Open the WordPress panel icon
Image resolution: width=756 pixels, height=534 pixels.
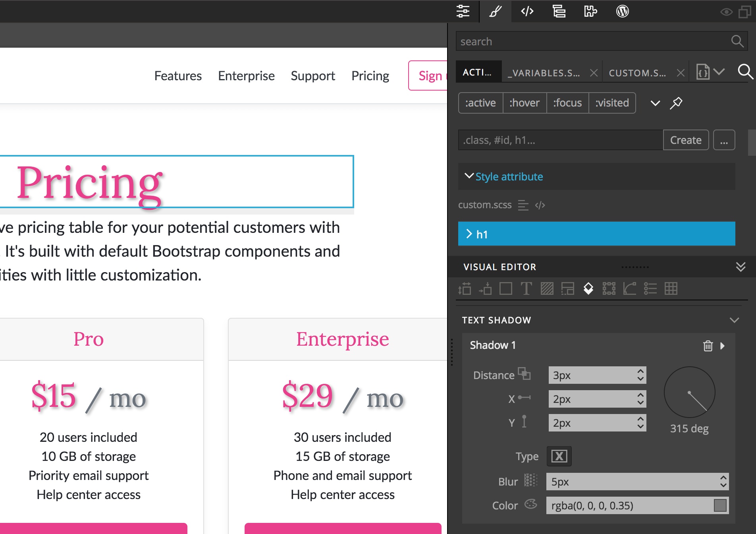(x=622, y=11)
